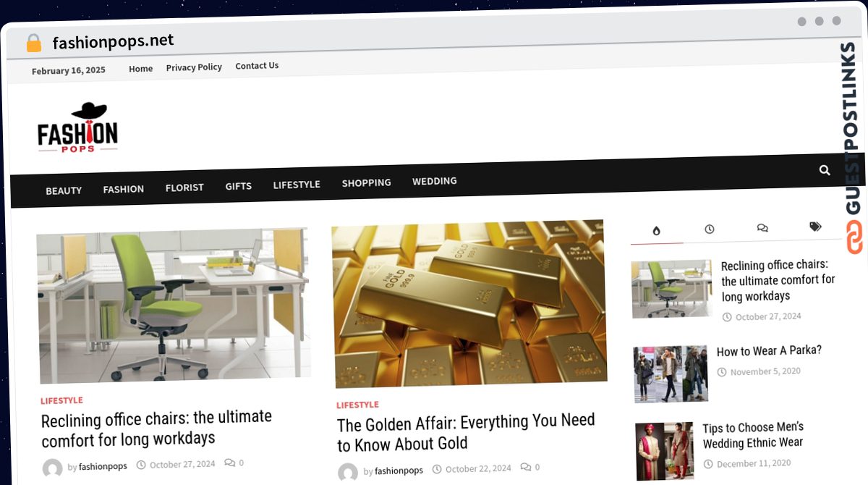Open the large green office chair image
This screenshot has width=868, height=485.
pos(174,305)
